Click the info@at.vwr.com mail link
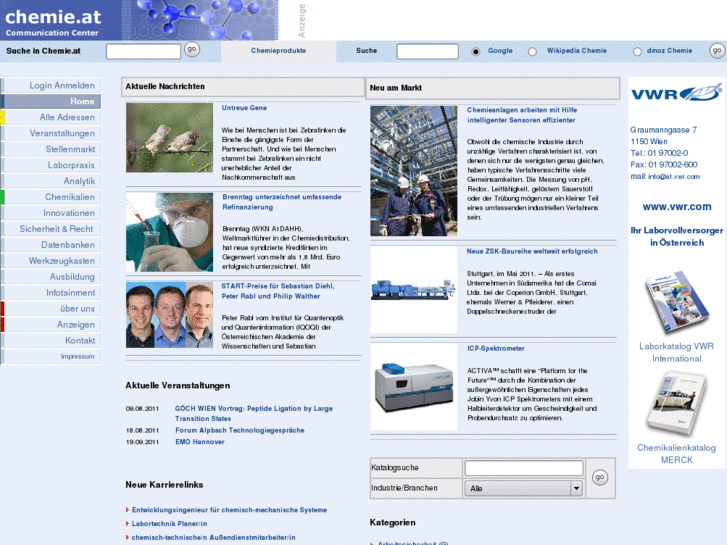727x545 pixels. click(x=674, y=177)
